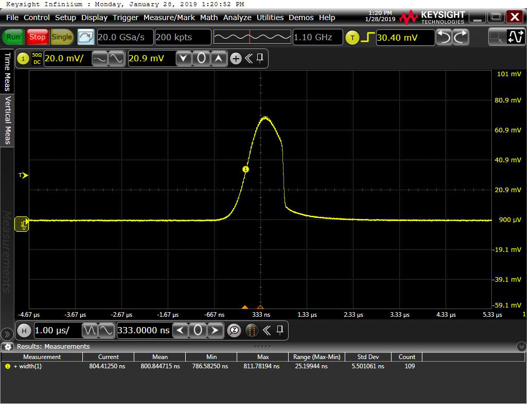Click the horizontal zoom Z icon
Image resolution: width=532 pixels, height=409 pixels.
[234, 330]
